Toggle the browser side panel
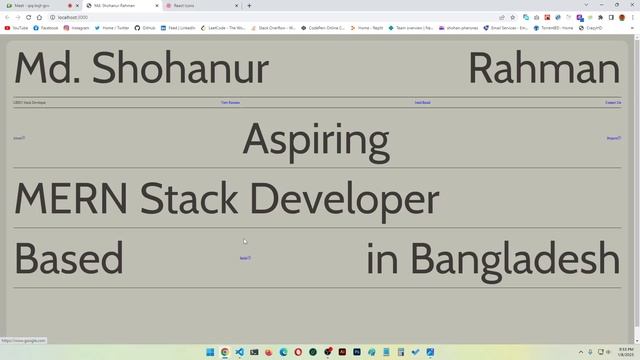Image resolution: width=640 pixels, height=360 pixels. (611, 18)
